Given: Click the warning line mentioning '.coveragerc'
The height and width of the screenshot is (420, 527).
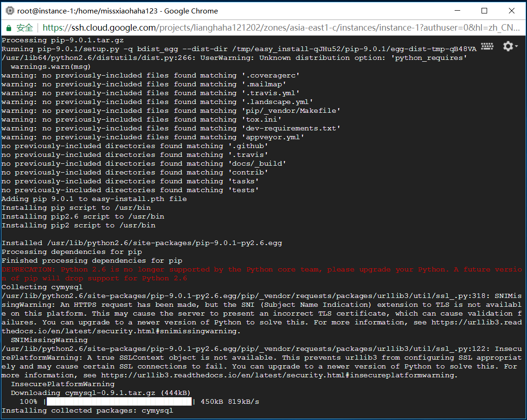Looking at the screenshot, I should coord(151,76).
